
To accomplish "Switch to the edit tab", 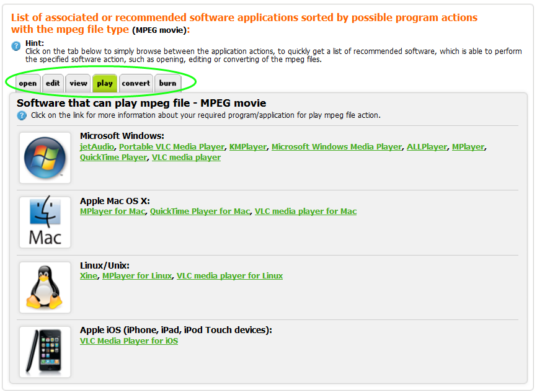I will [53, 83].
